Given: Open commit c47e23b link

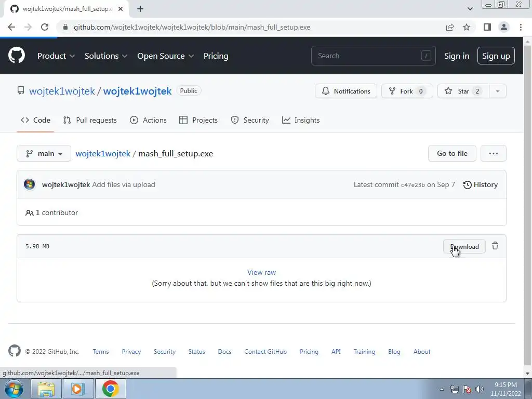Looking at the screenshot, I should tap(413, 185).
